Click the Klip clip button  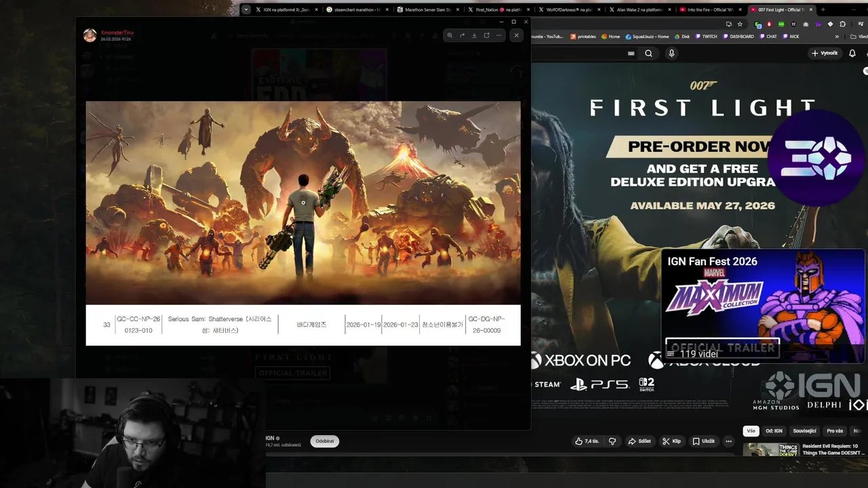click(x=671, y=441)
